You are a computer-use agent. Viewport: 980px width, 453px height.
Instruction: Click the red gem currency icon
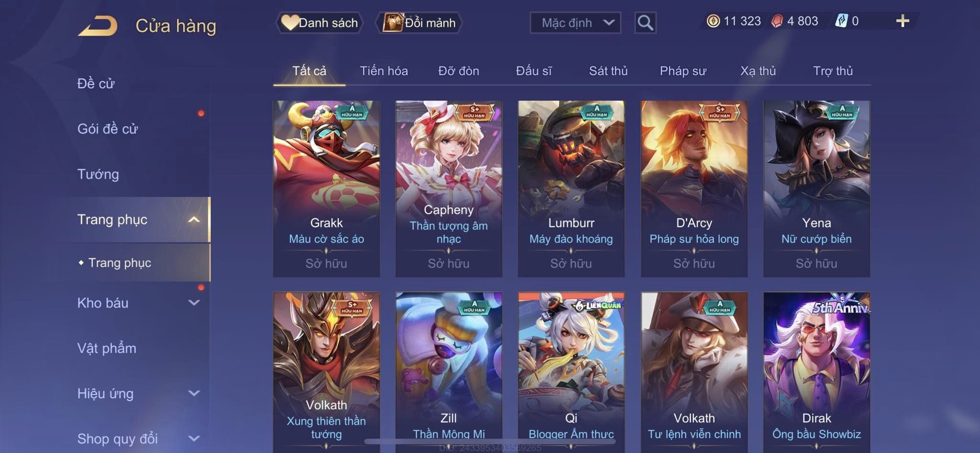(777, 21)
